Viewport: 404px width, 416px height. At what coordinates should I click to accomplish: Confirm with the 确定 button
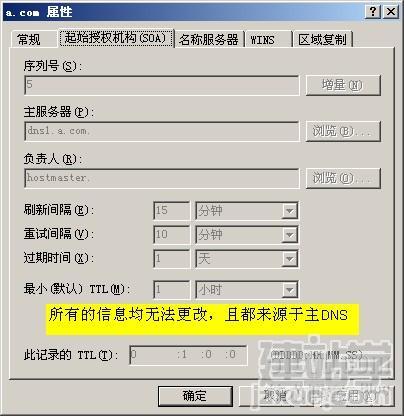click(195, 396)
